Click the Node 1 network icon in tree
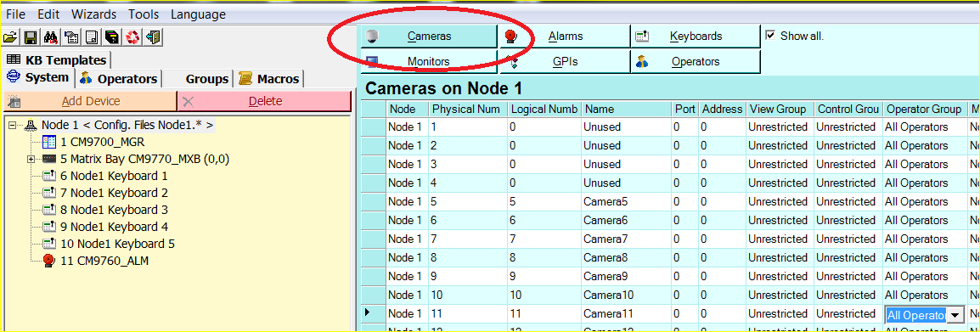 pyautogui.click(x=30, y=126)
